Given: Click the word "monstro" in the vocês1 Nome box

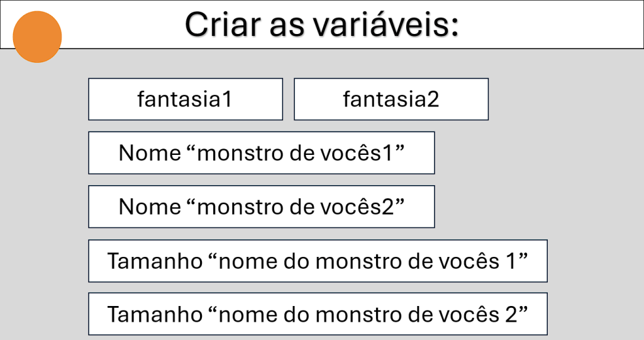Looking at the screenshot, I should click(236, 153).
